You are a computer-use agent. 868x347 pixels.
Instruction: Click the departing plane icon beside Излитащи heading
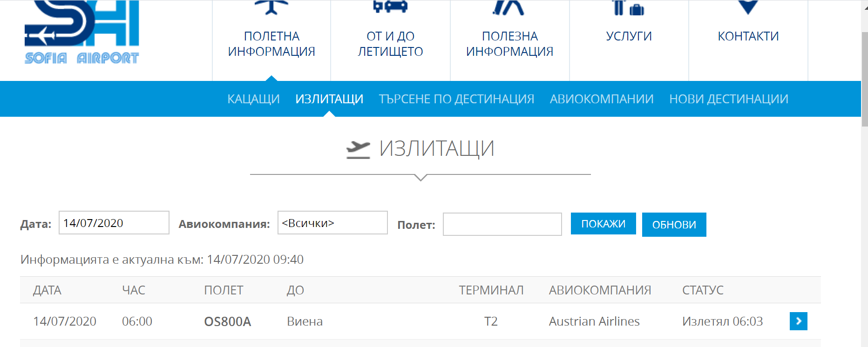[358, 149]
